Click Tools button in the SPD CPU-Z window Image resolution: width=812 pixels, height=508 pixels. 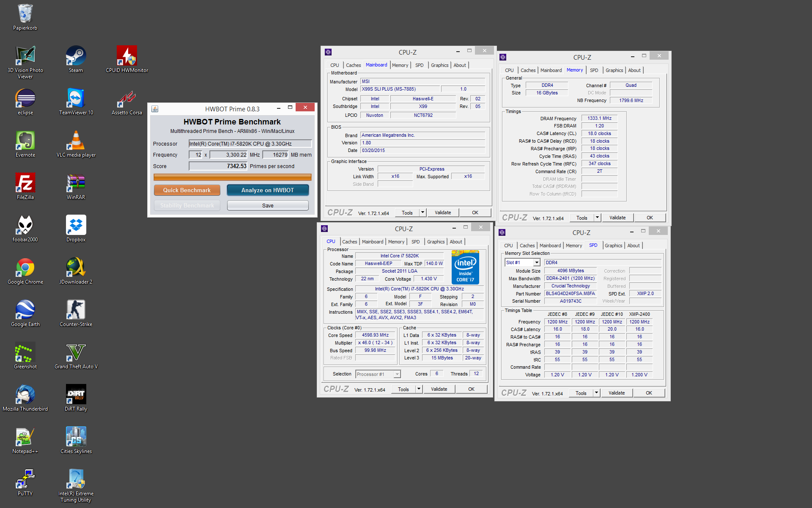581,393
